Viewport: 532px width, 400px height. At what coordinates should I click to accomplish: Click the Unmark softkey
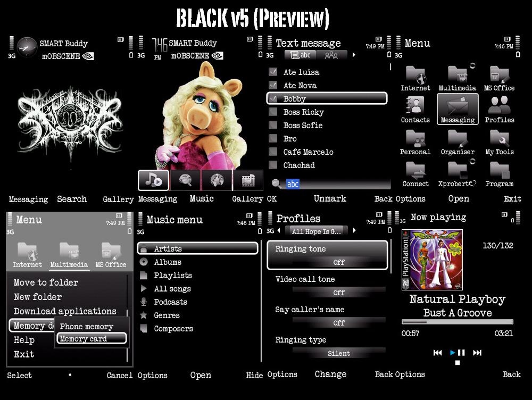pos(330,198)
